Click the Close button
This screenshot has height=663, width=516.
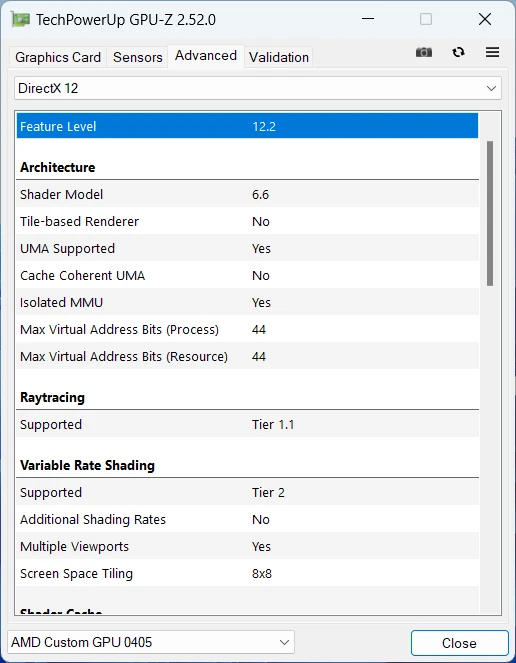pyautogui.click(x=459, y=643)
